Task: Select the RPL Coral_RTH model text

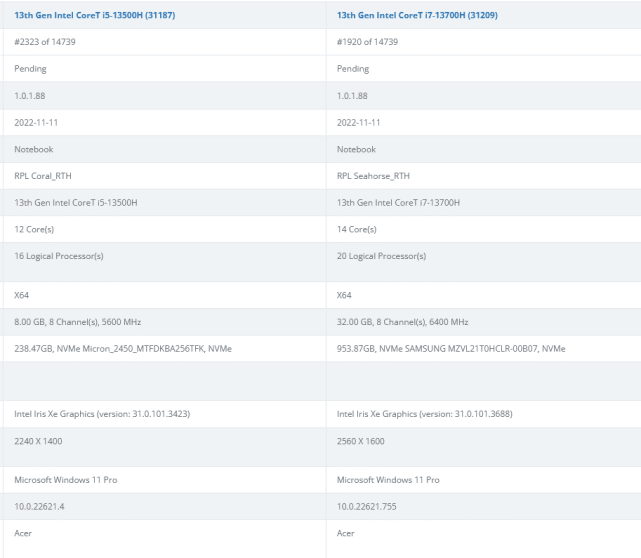Action: pyautogui.click(x=44, y=176)
